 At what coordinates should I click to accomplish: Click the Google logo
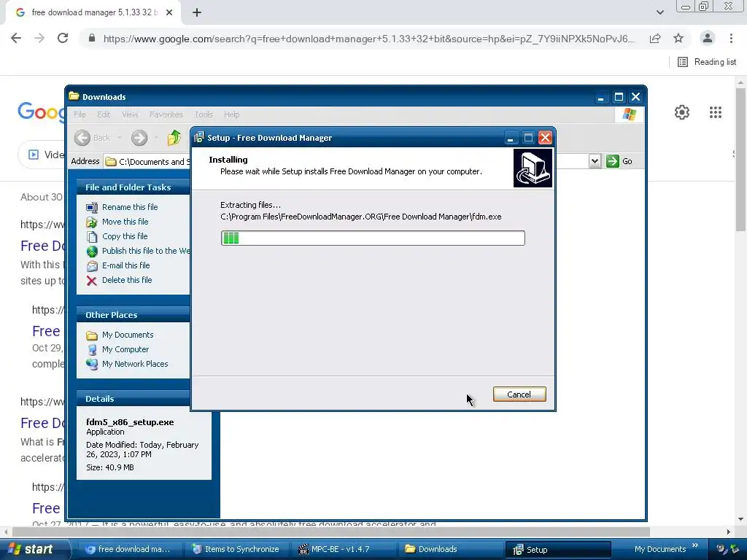(41, 112)
